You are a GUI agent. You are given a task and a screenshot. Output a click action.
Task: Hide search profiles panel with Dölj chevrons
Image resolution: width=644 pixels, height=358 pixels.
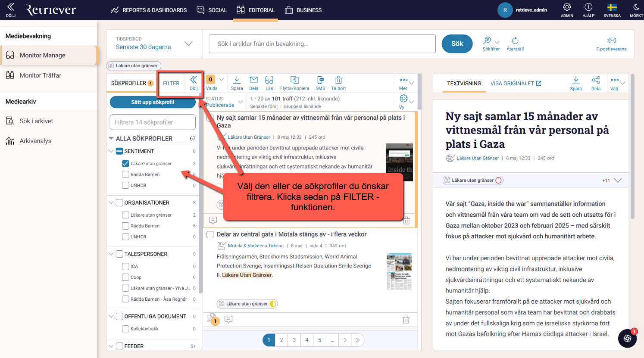coord(194,83)
